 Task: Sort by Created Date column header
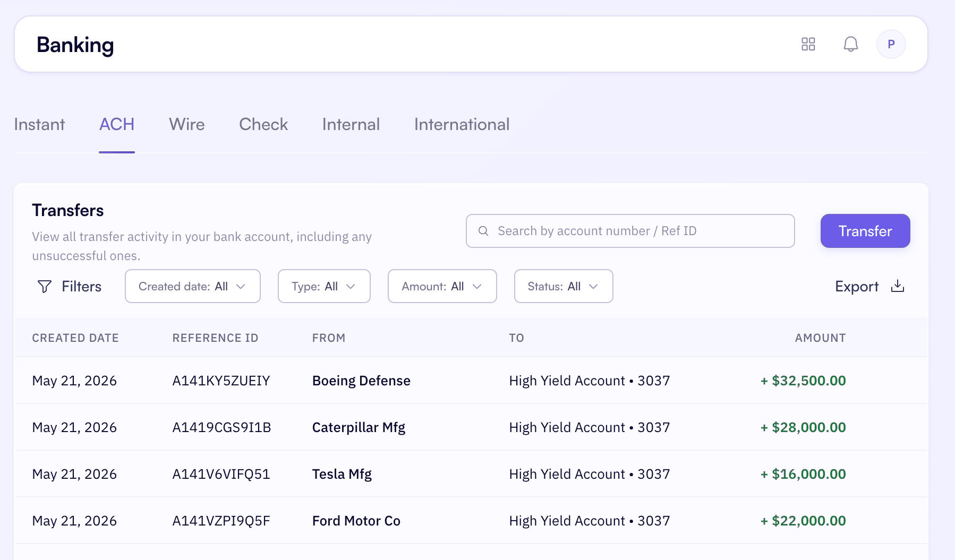point(75,338)
